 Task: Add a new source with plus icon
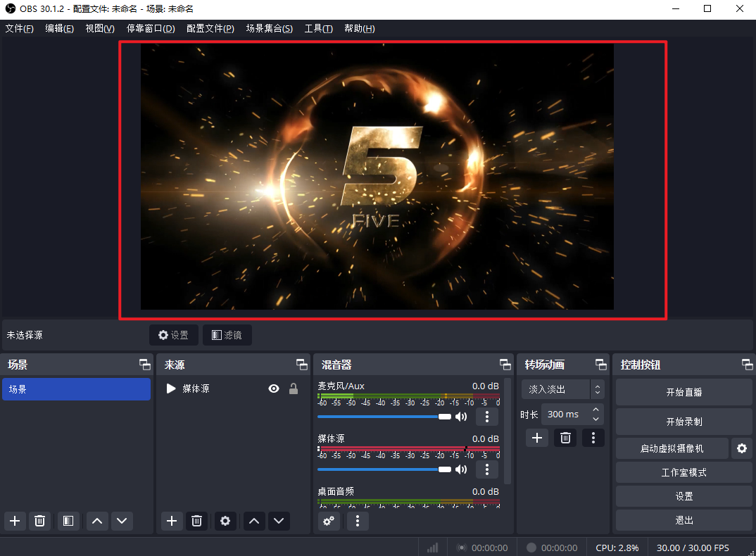171,521
